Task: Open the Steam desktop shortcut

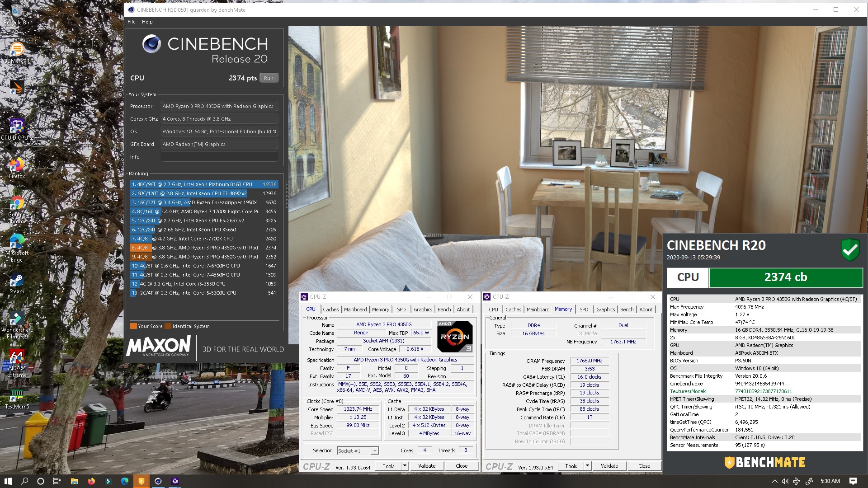Action: pos(17,283)
